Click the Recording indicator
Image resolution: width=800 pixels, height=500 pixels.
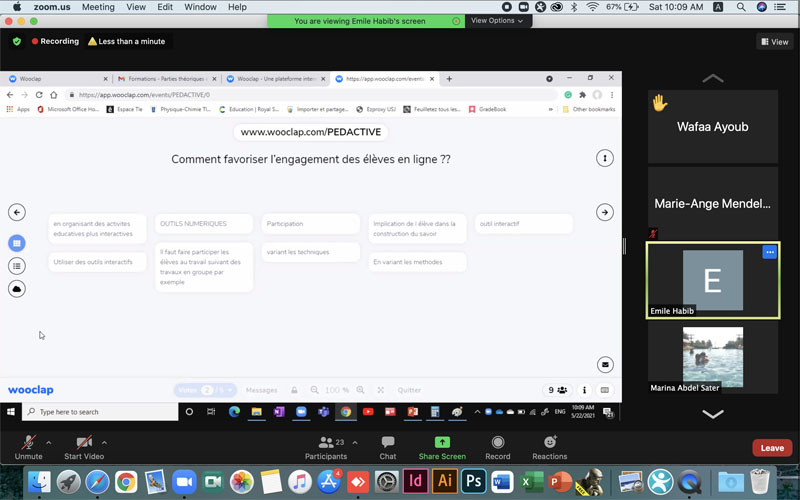tap(55, 41)
